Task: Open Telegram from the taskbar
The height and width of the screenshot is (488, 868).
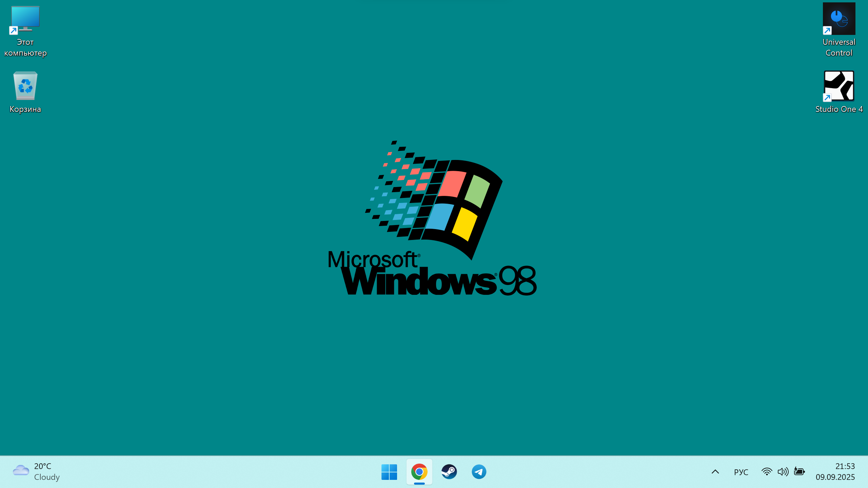Action: [x=479, y=472]
